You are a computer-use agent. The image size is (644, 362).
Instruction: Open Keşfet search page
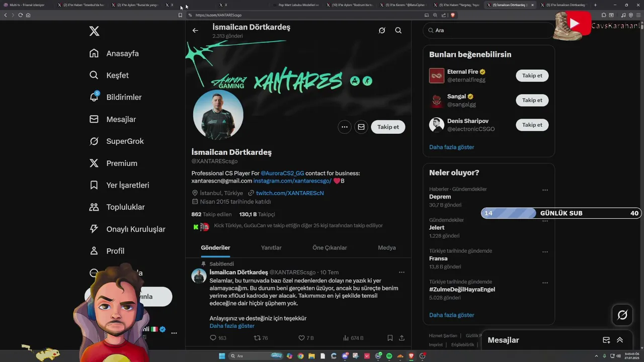click(x=109, y=75)
